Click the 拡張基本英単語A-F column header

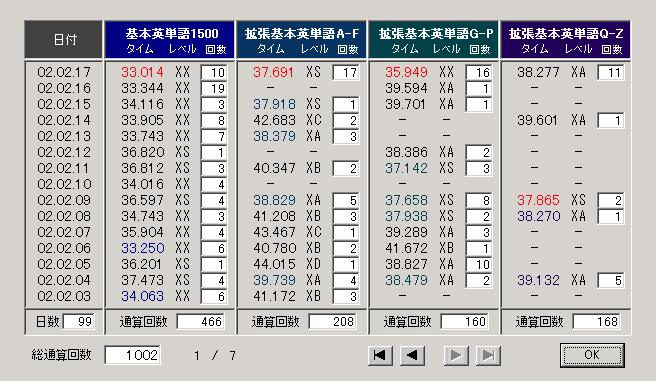pyautogui.click(x=302, y=39)
